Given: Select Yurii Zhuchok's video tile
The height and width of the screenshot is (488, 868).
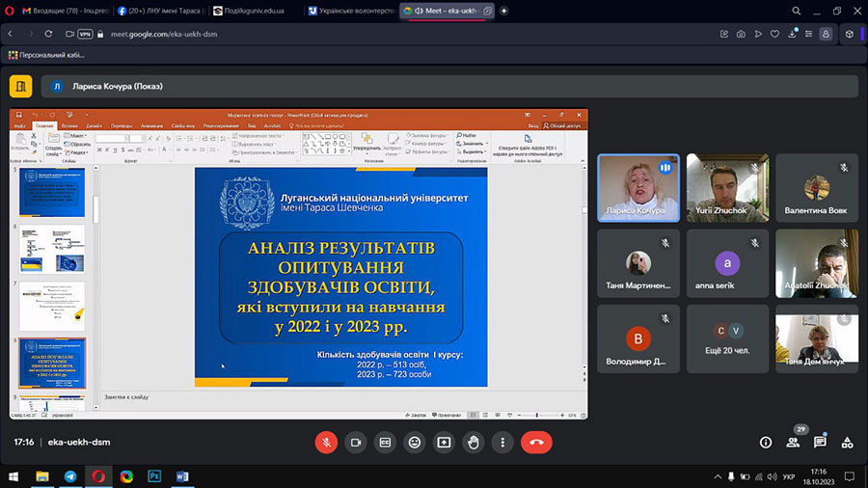Looking at the screenshot, I should (x=727, y=188).
